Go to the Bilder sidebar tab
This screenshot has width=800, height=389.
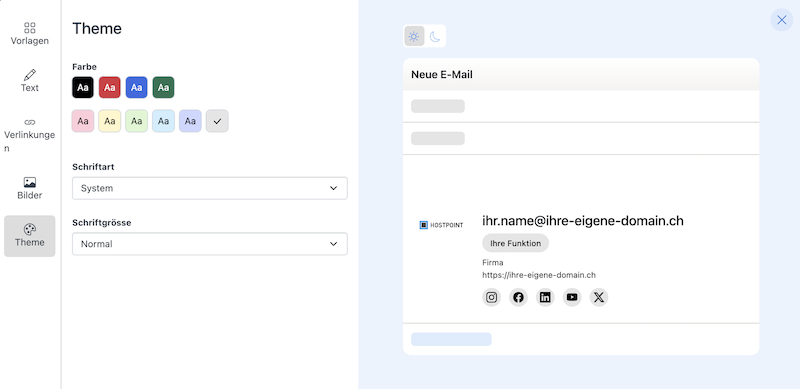(30, 188)
